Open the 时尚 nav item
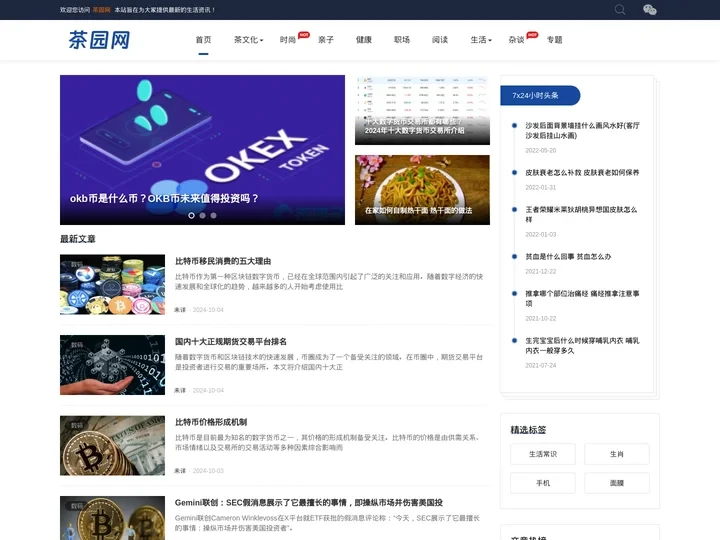This screenshot has height=540, width=720. [288, 40]
